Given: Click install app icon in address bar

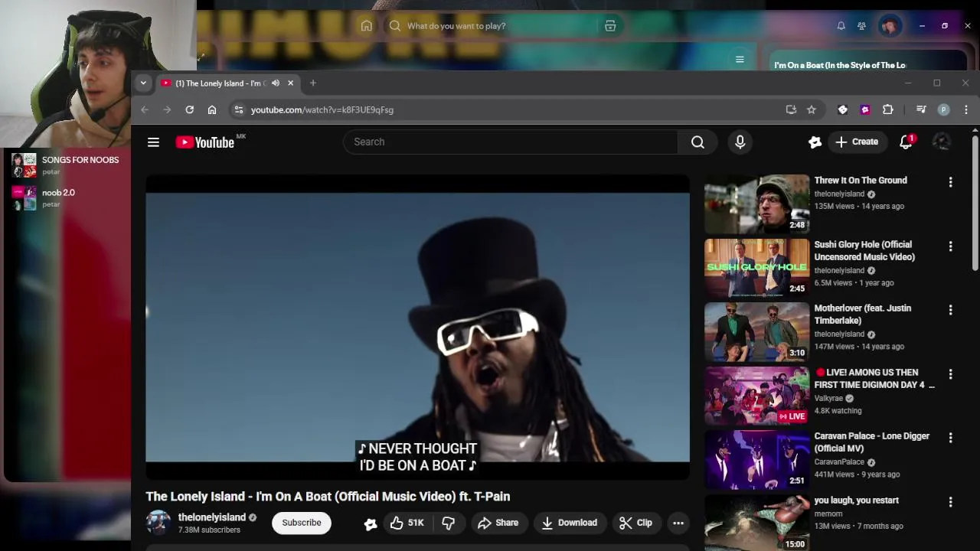Looking at the screenshot, I should 791,109.
